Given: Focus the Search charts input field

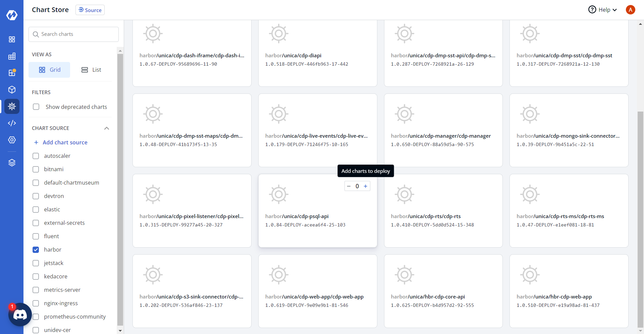Looking at the screenshot, I should (73, 34).
